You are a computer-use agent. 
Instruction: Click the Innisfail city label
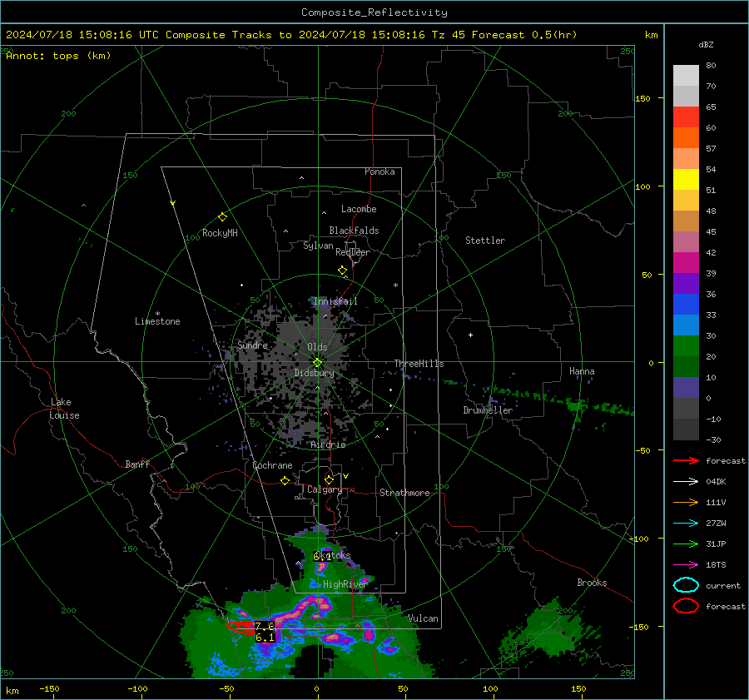(x=335, y=301)
